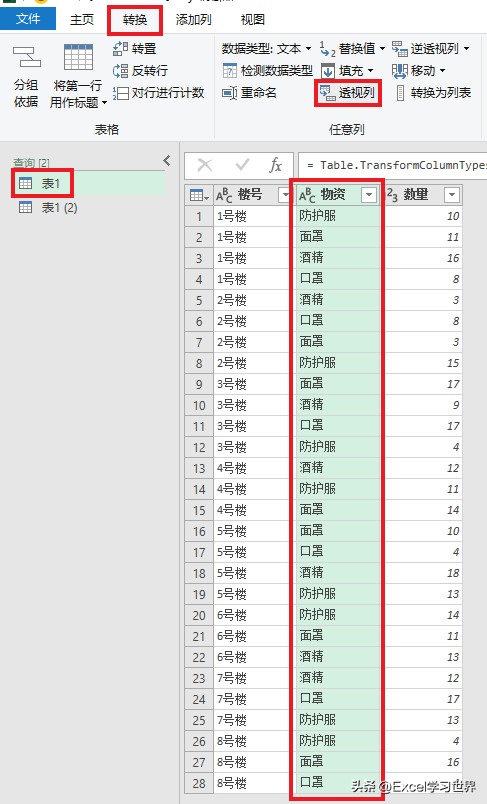
Task: Open the 将第一行用作标题 dropdown arrow
Action: pos(105,103)
